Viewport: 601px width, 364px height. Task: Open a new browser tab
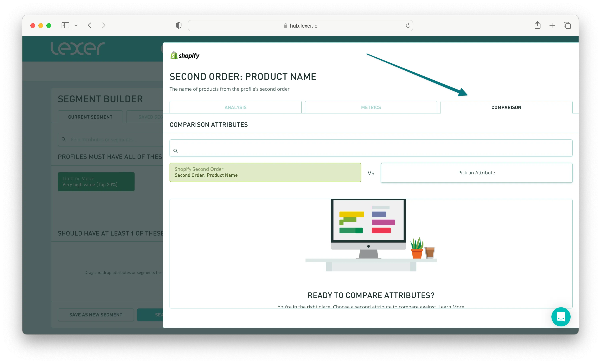click(552, 25)
